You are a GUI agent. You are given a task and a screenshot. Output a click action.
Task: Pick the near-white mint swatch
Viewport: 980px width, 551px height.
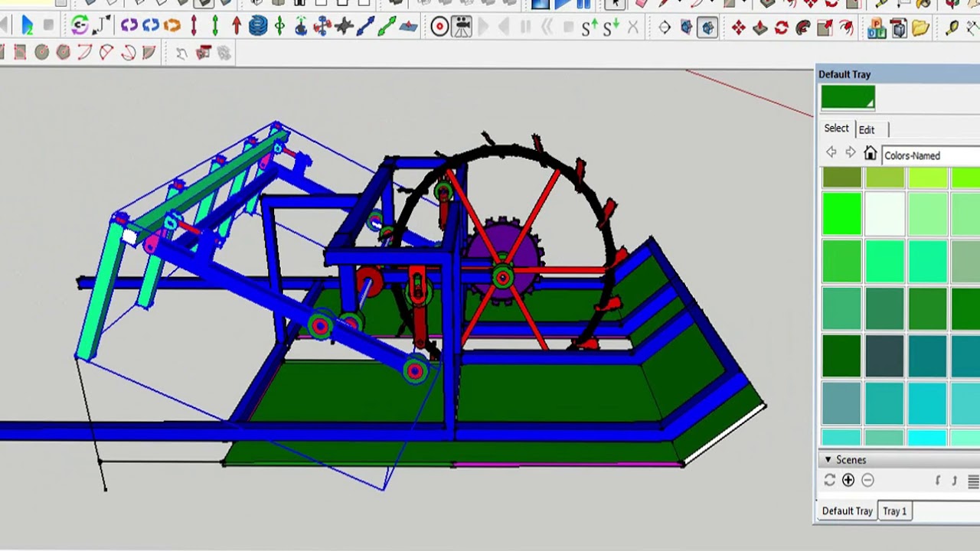click(885, 212)
